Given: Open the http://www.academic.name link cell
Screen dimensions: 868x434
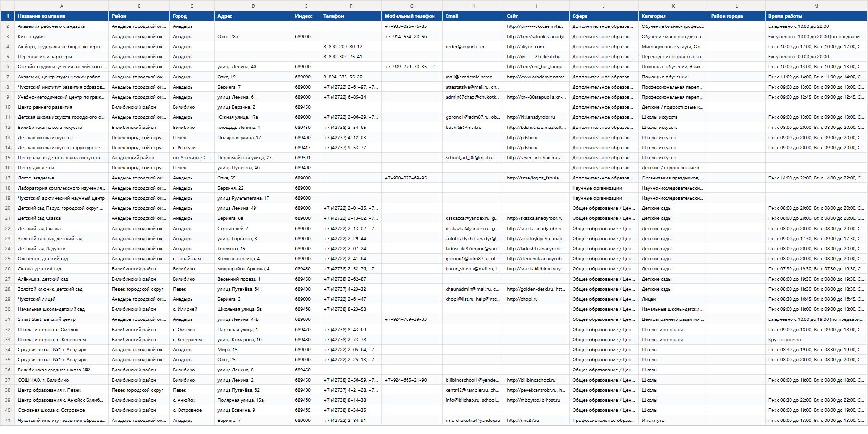Looking at the screenshot, I should pos(536,77).
